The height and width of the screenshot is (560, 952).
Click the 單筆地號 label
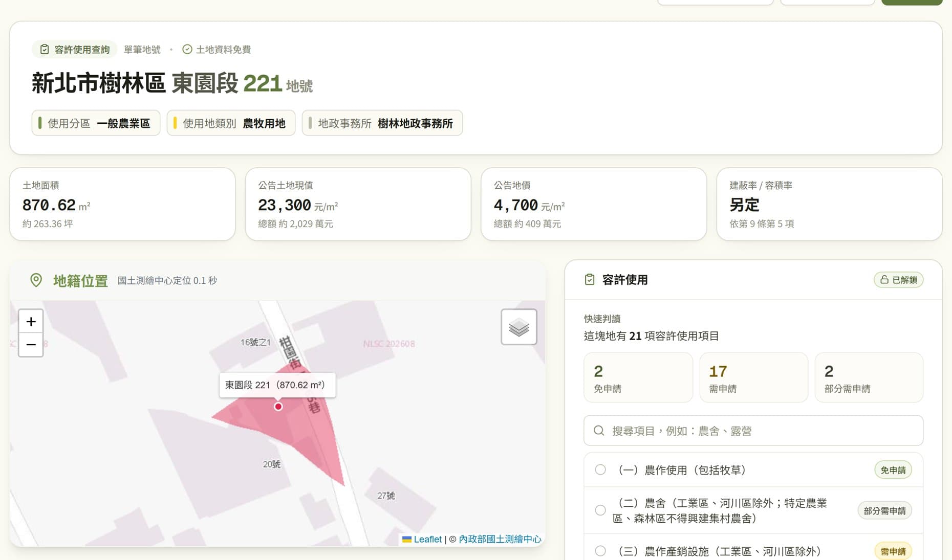[142, 49]
